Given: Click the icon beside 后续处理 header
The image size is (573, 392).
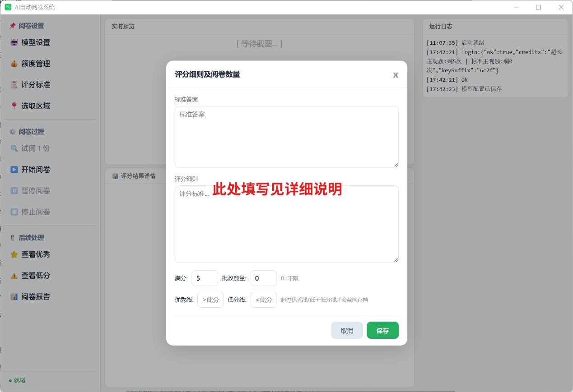Looking at the screenshot, I should 12,238.
